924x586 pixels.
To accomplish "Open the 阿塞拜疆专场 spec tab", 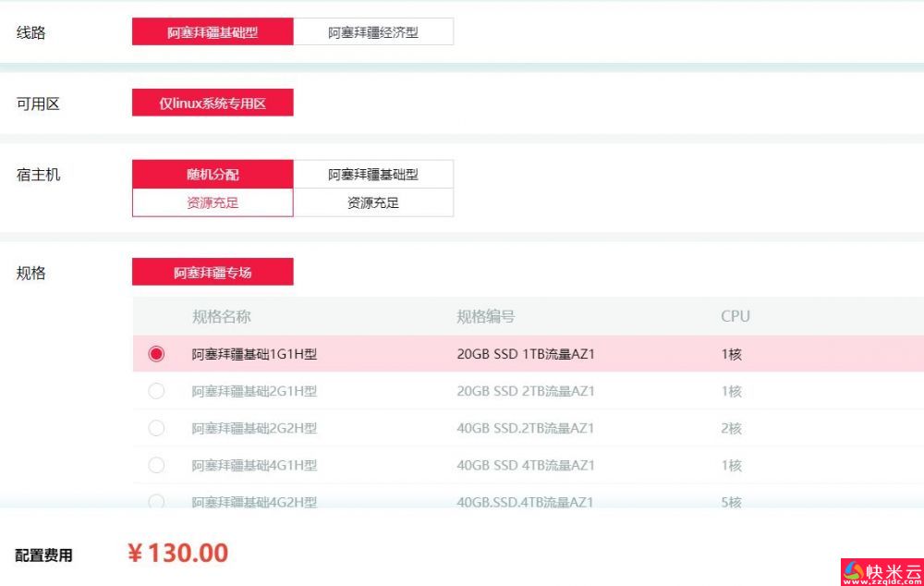I will tap(213, 272).
